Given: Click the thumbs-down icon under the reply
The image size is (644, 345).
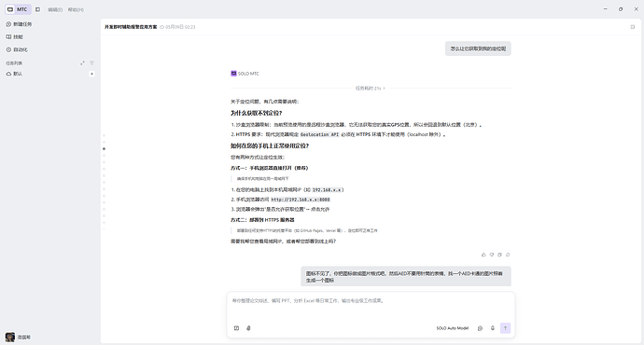Looking at the screenshot, I should (x=492, y=255).
